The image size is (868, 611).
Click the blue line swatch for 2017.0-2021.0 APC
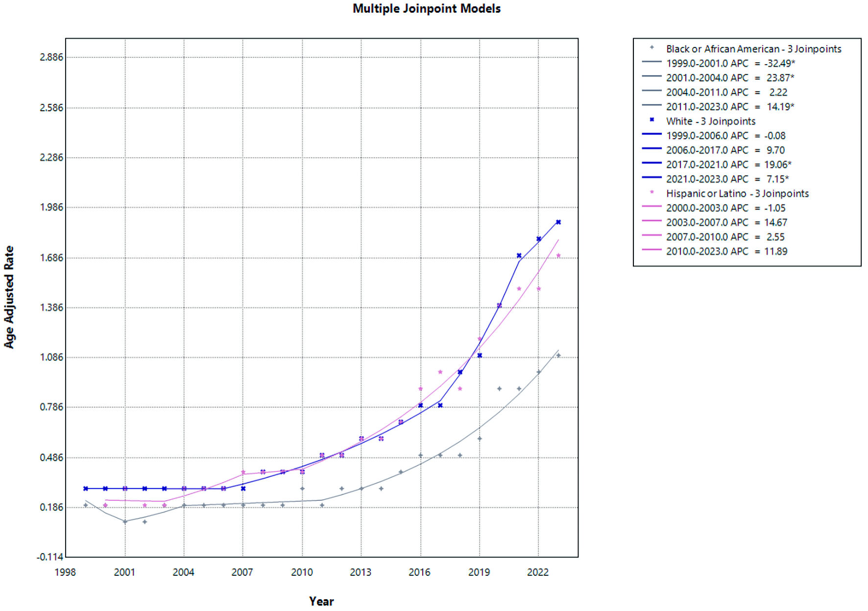coord(651,164)
